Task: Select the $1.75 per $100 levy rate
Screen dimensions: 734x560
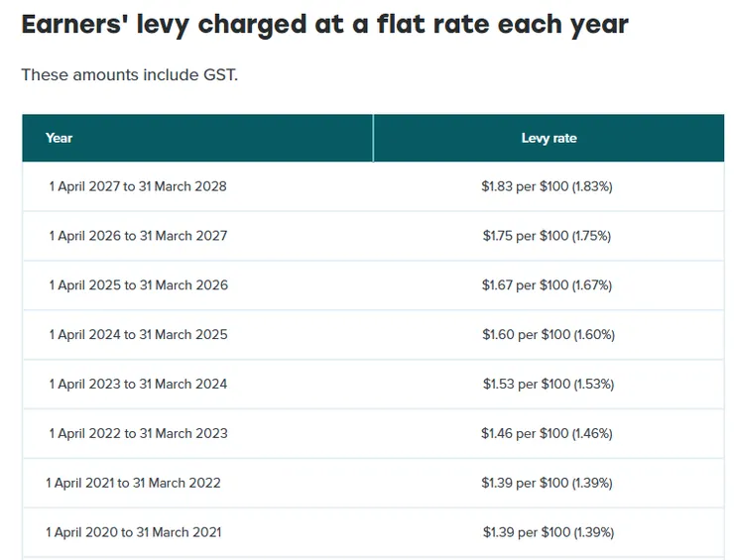Action: (549, 236)
